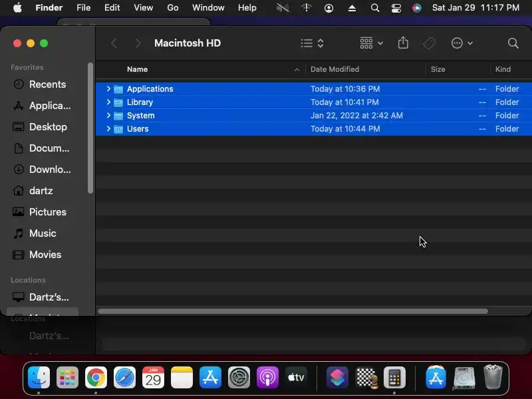Select Applications in sidebar Favorites

click(x=43, y=106)
